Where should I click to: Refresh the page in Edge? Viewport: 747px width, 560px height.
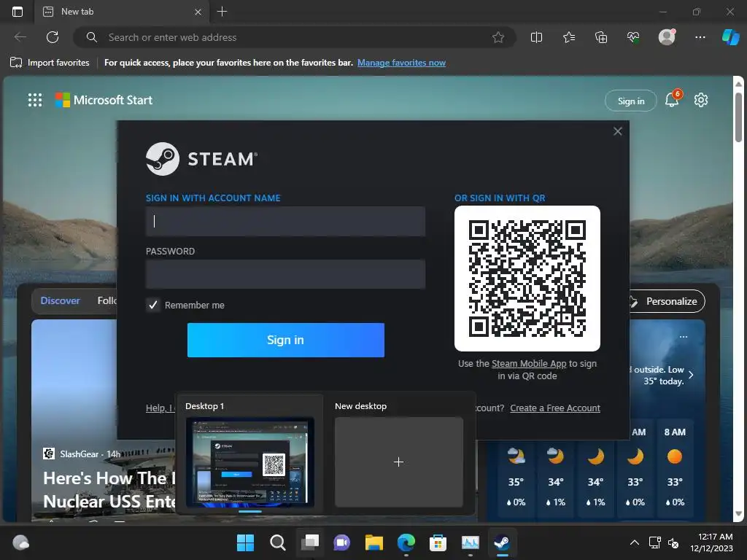(x=53, y=37)
